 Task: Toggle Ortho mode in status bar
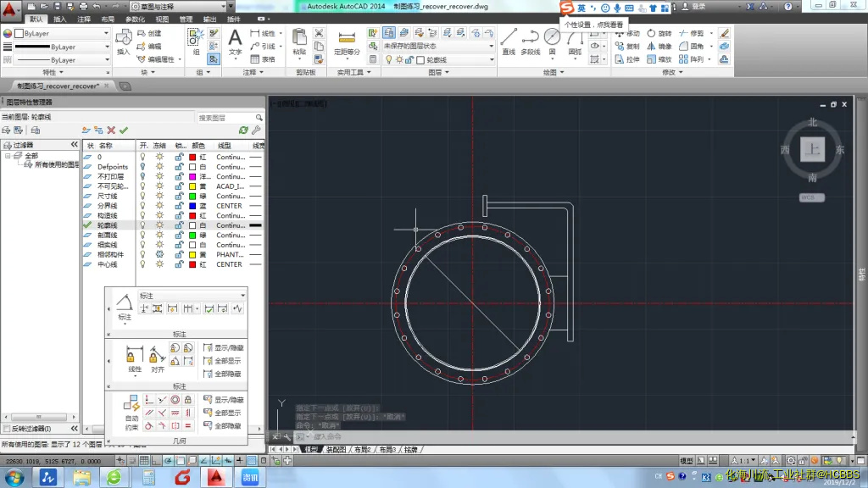tap(156, 460)
